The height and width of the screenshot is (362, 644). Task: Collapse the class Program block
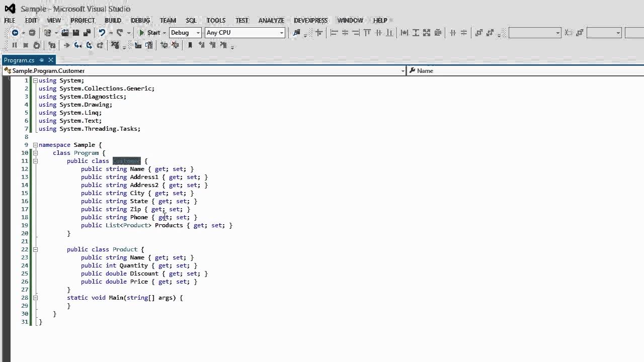tap(35, 153)
